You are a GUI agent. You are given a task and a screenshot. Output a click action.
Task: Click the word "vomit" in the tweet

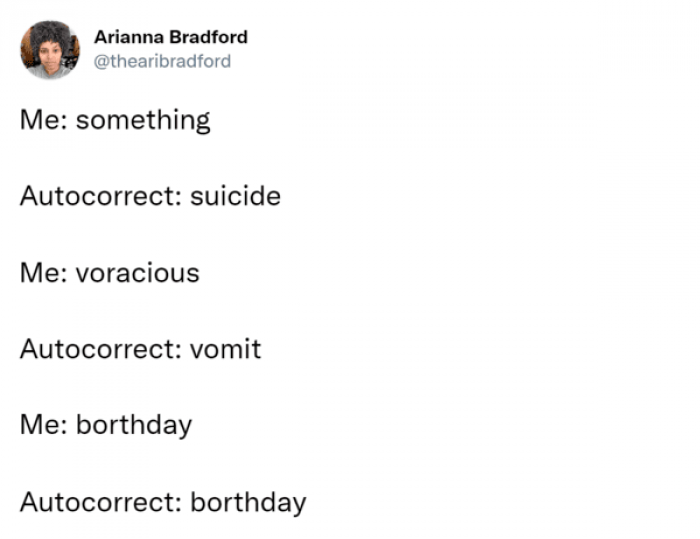click(225, 349)
